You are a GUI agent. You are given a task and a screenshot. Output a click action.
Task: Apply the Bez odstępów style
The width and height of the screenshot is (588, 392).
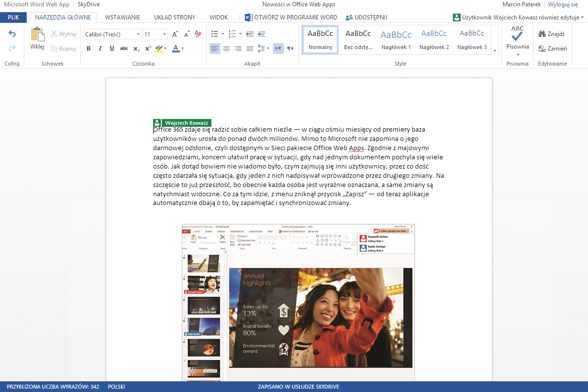coord(358,39)
